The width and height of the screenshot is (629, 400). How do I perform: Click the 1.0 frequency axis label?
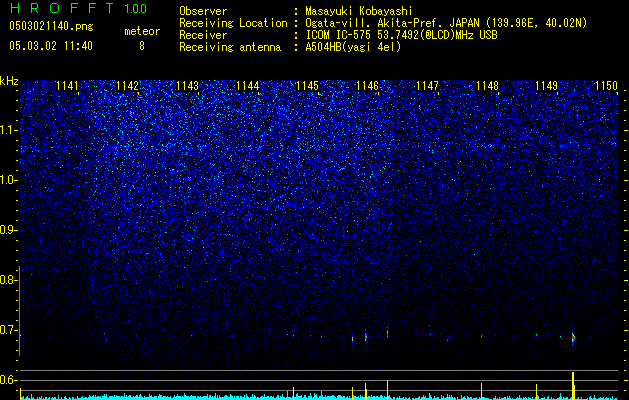point(8,180)
